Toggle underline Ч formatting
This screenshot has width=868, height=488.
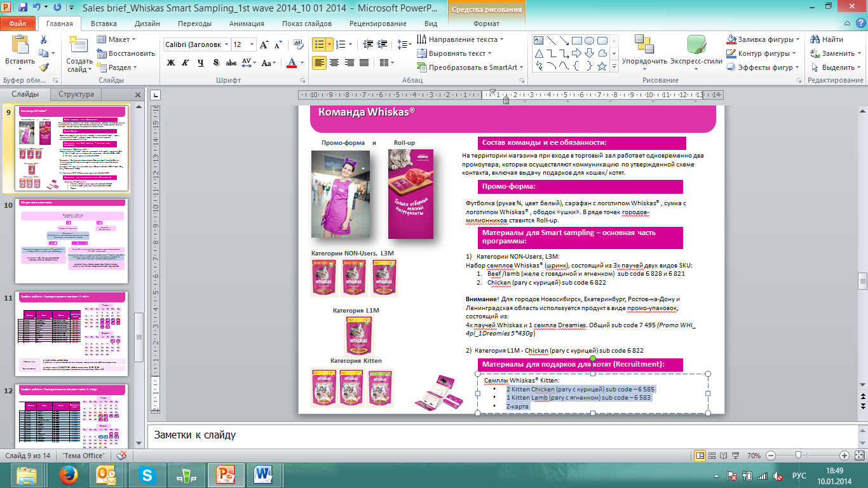click(201, 62)
